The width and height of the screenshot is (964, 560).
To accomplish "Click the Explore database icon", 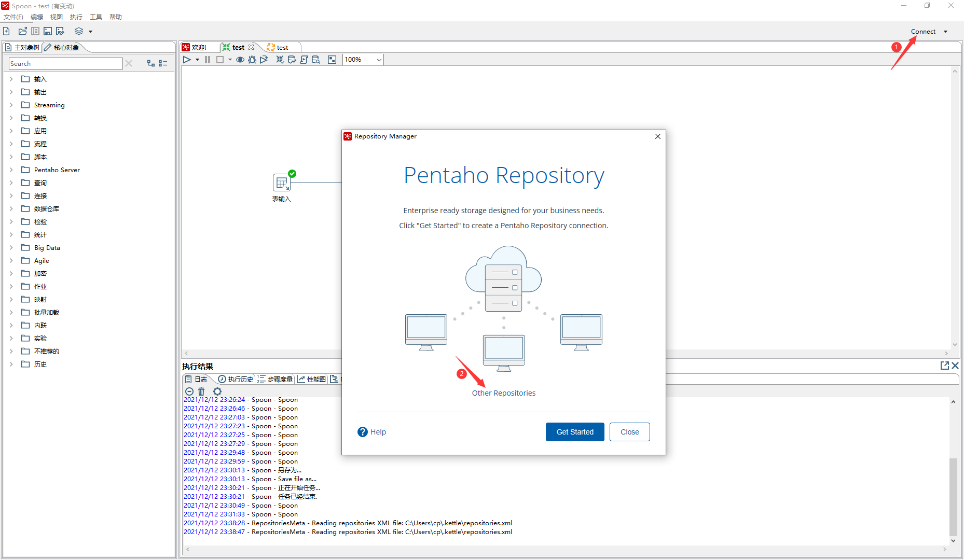I will tap(316, 60).
